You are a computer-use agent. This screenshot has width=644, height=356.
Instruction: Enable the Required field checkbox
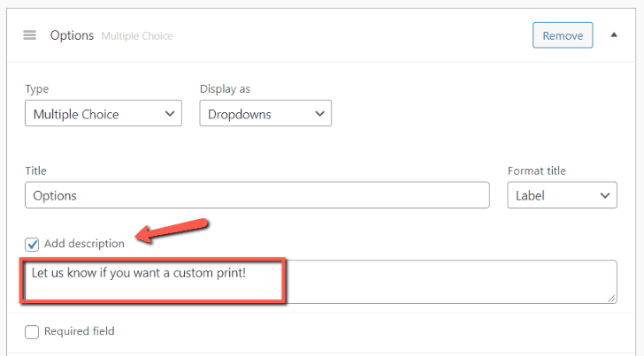pos(33,332)
